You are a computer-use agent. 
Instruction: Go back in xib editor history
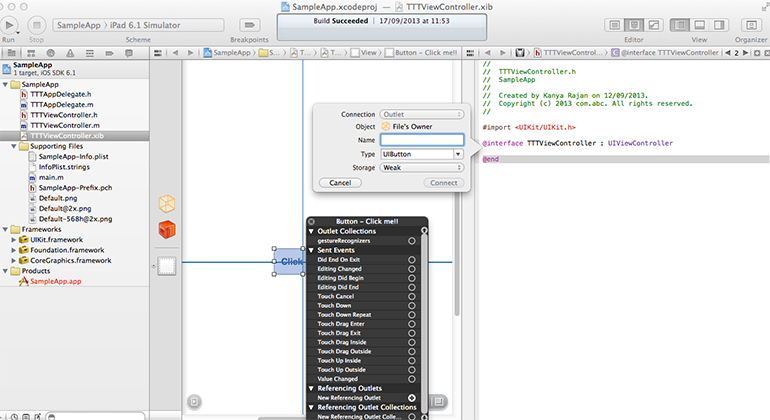175,53
